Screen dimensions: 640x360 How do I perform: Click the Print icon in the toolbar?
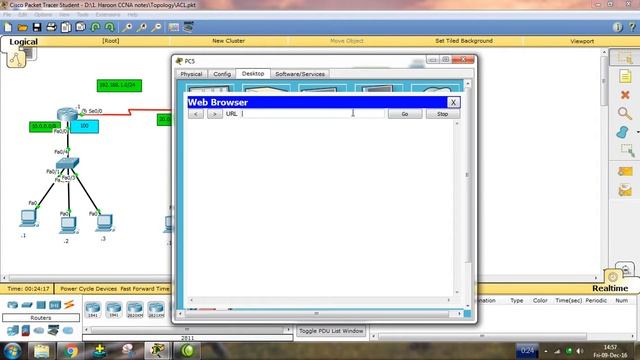[x=51, y=27]
